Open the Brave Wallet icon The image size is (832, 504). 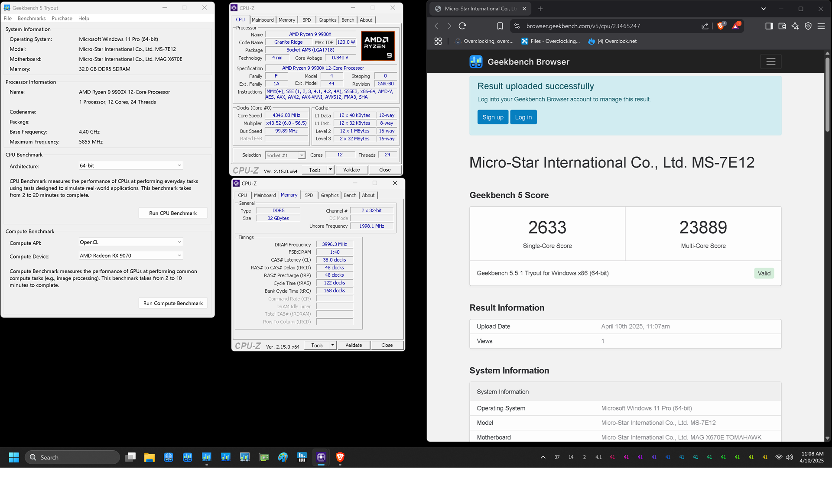point(782,26)
